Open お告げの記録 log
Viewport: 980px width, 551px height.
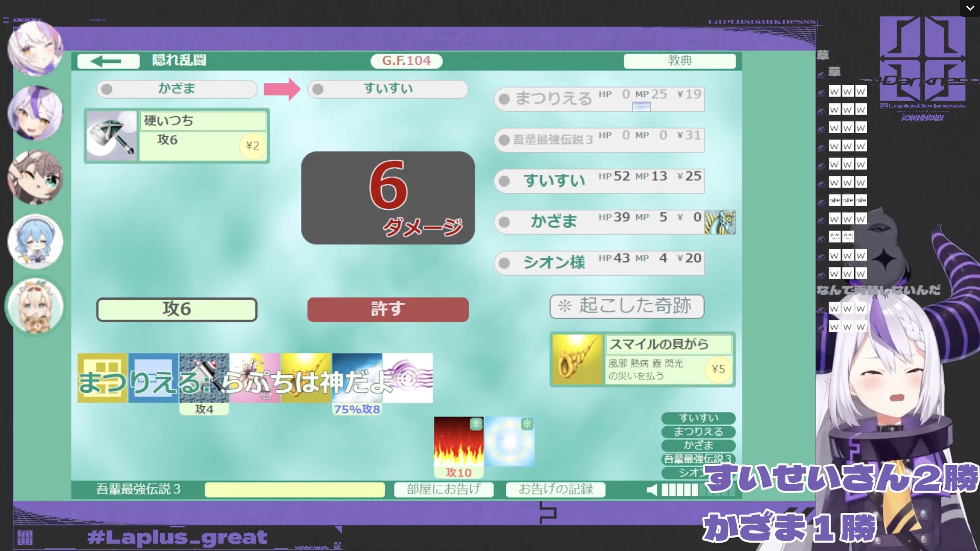tap(556, 489)
